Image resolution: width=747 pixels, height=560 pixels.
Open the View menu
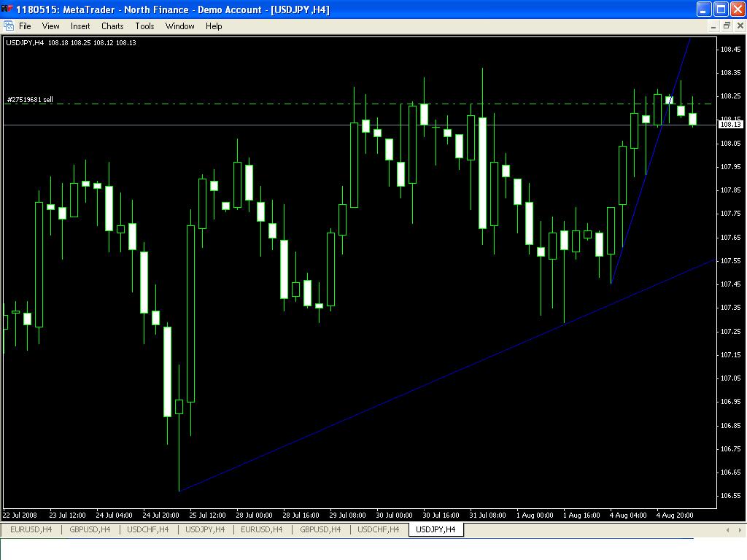pyautogui.click(x=50, y=26)
